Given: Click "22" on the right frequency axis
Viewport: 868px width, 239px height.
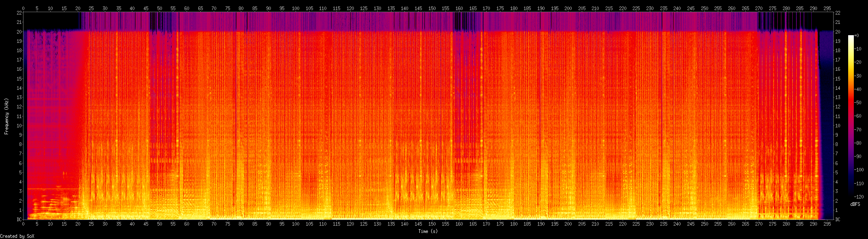Looking at the screenshot, I should (838, 13).
